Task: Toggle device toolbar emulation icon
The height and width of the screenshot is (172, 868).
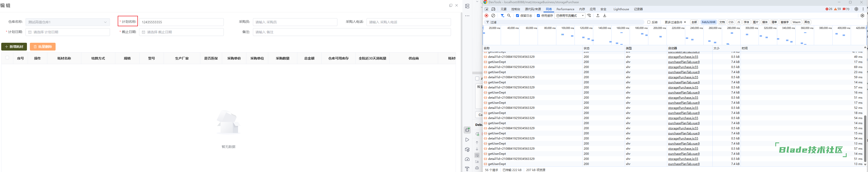Action: [493, 9]
